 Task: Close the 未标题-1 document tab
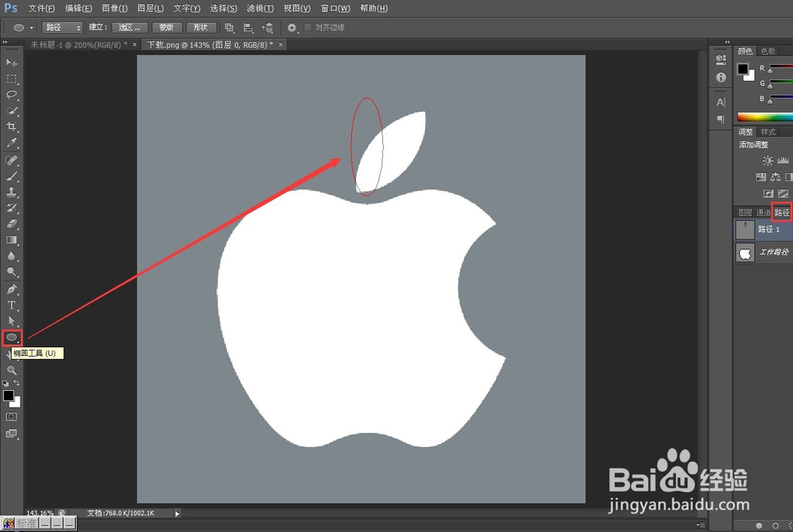(x=135, y=44)
